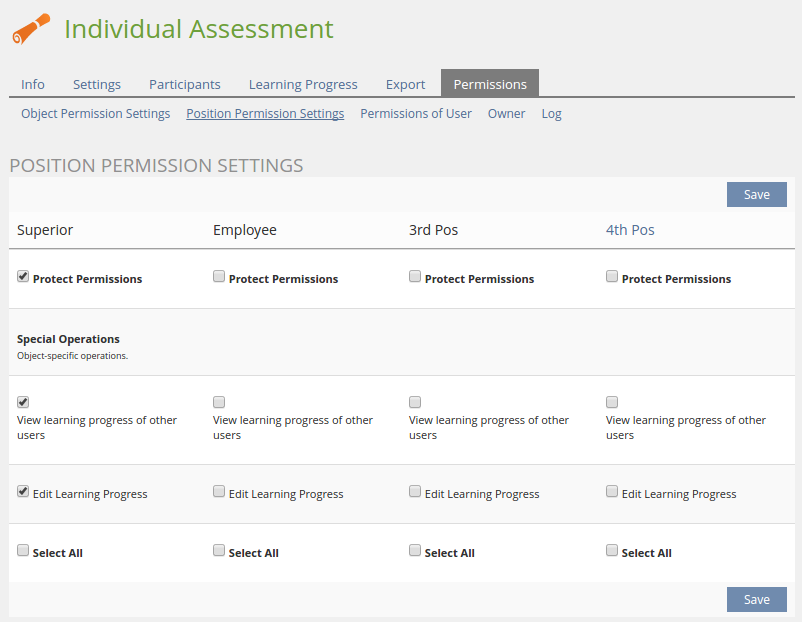Open the Info tab
The image size is (802, 622).
pyautogui.click(x=33, y=84)
